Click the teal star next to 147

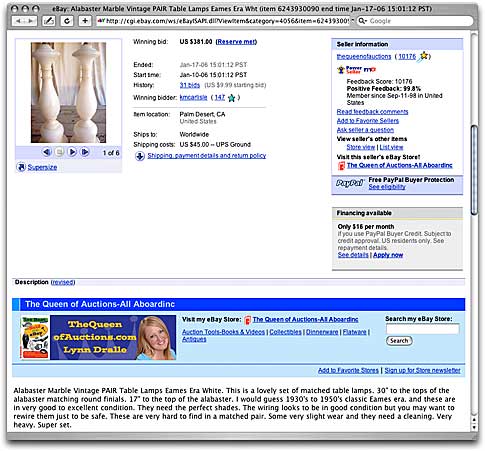pyautogui.click(x=231, y=98)
